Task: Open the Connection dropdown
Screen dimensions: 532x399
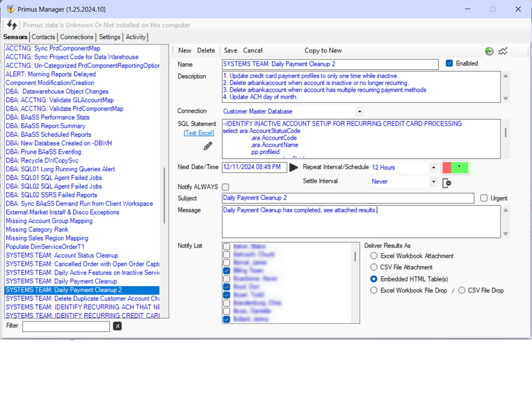Action: [360, 111]
